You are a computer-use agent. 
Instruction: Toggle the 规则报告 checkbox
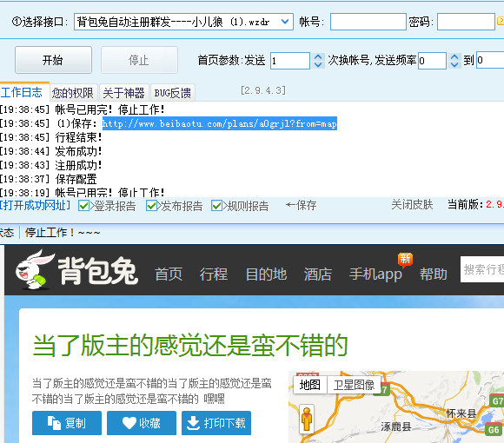[x=216, y=206]
